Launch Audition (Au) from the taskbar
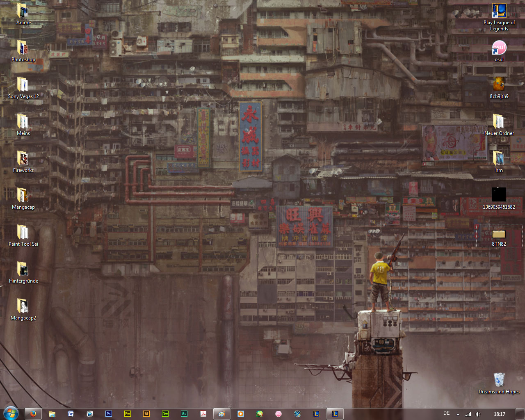525x420 pixels. point(184,414)
